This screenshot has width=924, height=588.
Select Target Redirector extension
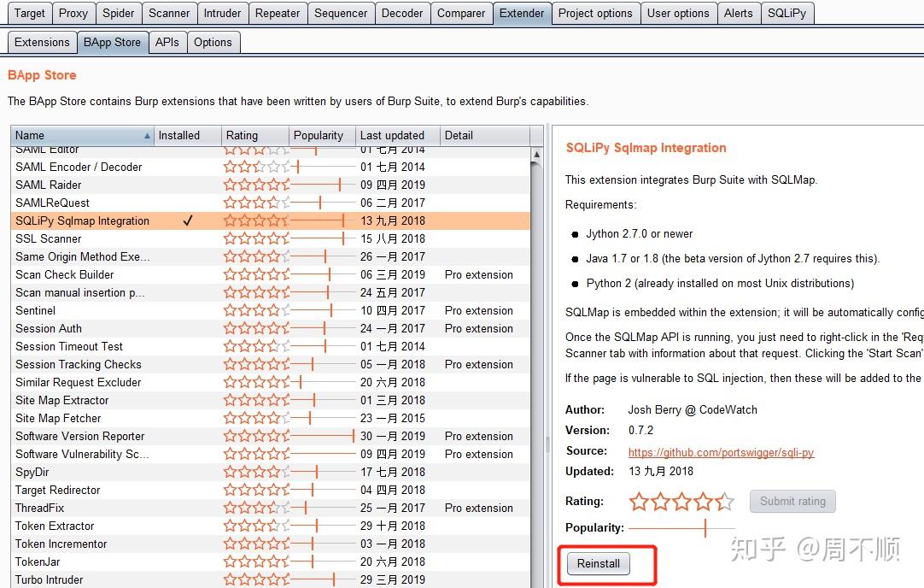(x=271, y=490)
